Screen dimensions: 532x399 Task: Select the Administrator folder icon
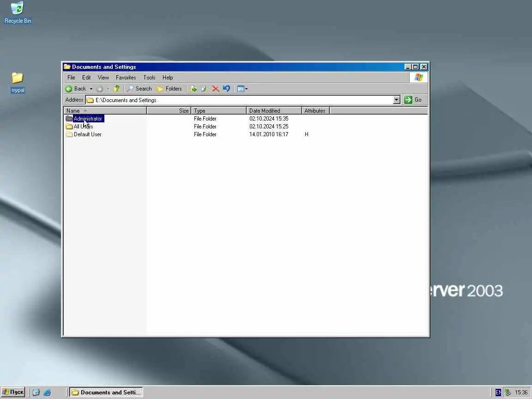(x=69, y=118)
